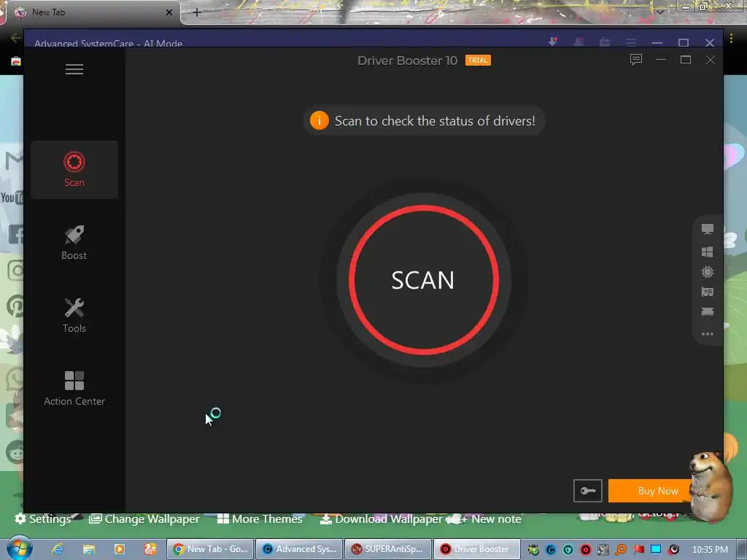
Task: Click the red flag tray icon
Action: pyautogui.click(x=638, y=550)
